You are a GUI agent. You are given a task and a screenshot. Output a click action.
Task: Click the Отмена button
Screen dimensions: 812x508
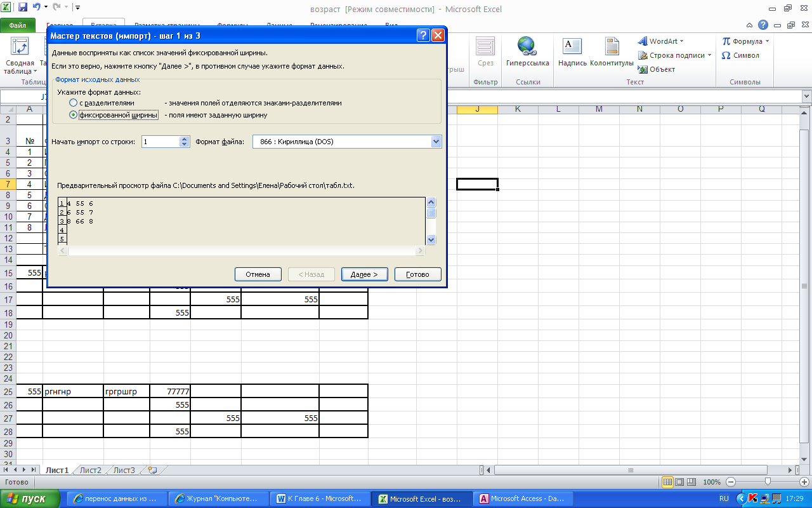click(258, 274)
